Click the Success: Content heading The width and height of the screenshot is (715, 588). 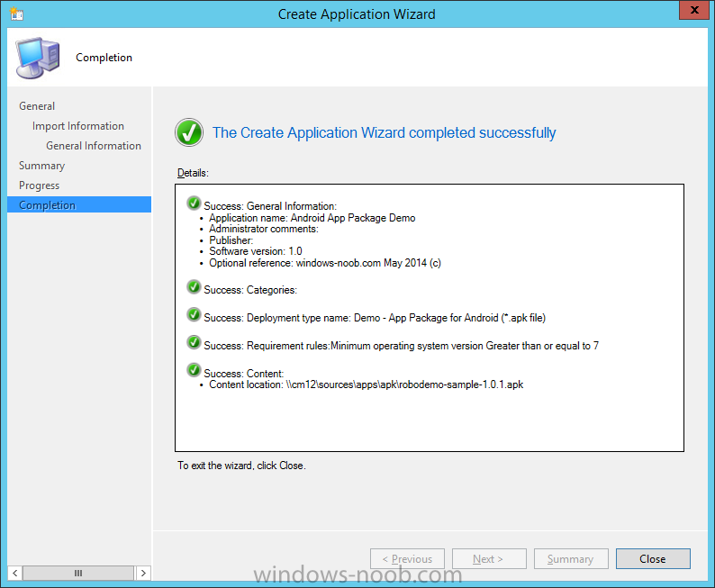243,374
